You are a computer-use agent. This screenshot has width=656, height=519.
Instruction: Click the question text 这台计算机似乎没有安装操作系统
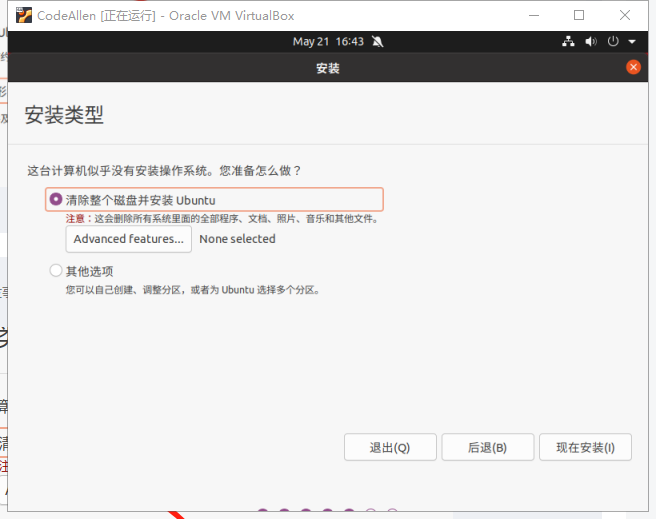[x=164, y=171]
